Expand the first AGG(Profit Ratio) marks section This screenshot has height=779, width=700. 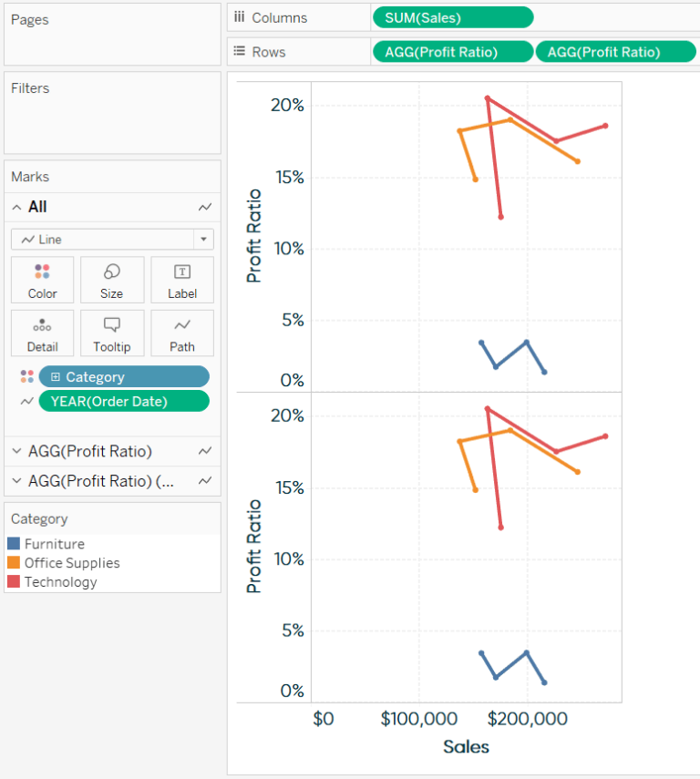pyautogui.click(x=17, y=451)
